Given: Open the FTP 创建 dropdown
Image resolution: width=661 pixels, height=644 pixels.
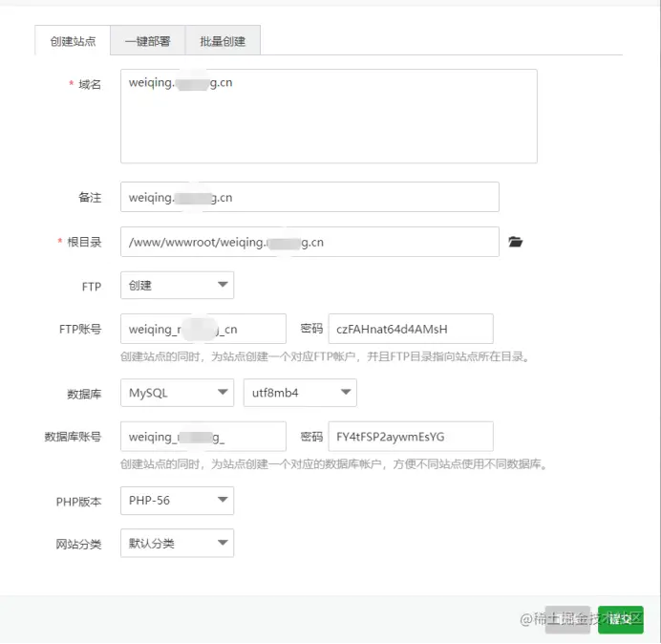Looking at the screenshot, I should [x=177, y=285].
